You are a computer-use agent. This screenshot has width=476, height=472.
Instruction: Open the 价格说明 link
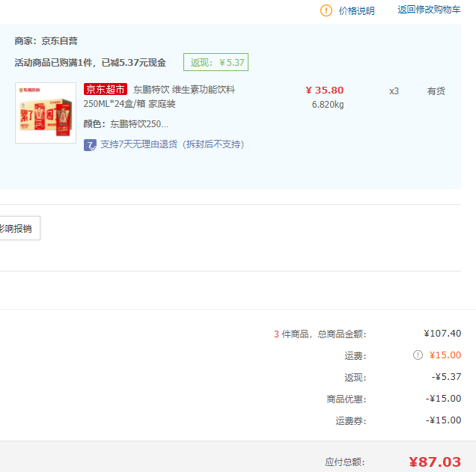356,11
